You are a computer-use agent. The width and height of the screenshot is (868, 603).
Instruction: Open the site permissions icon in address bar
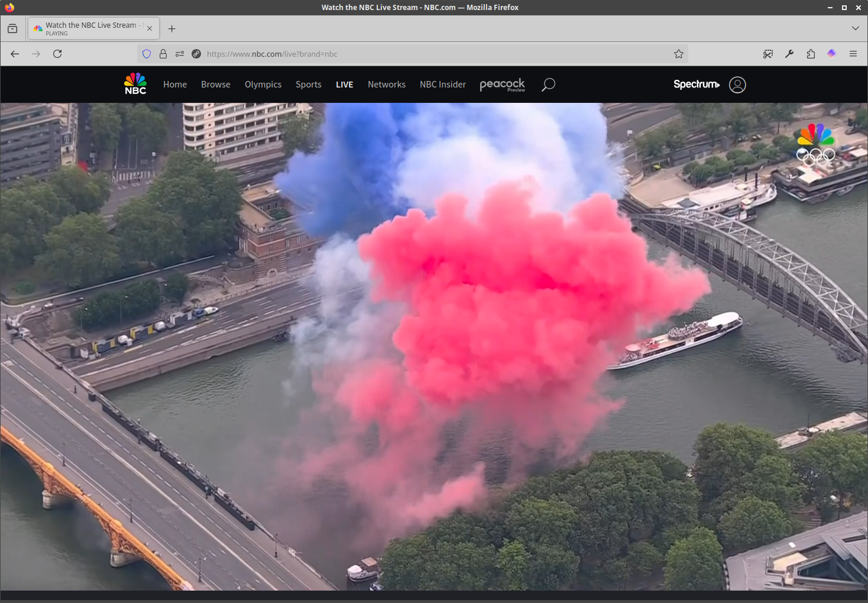coord(180,54)
